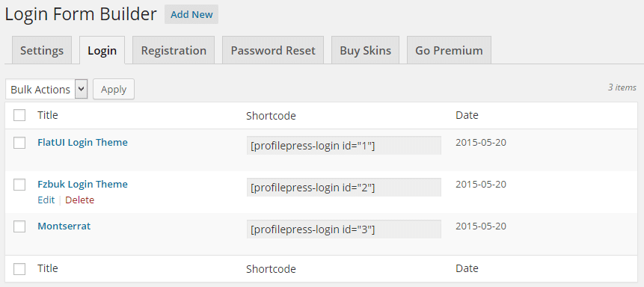644x287 pixels.
Task: Switch to the Settings tab
Action: coord(42,51)
